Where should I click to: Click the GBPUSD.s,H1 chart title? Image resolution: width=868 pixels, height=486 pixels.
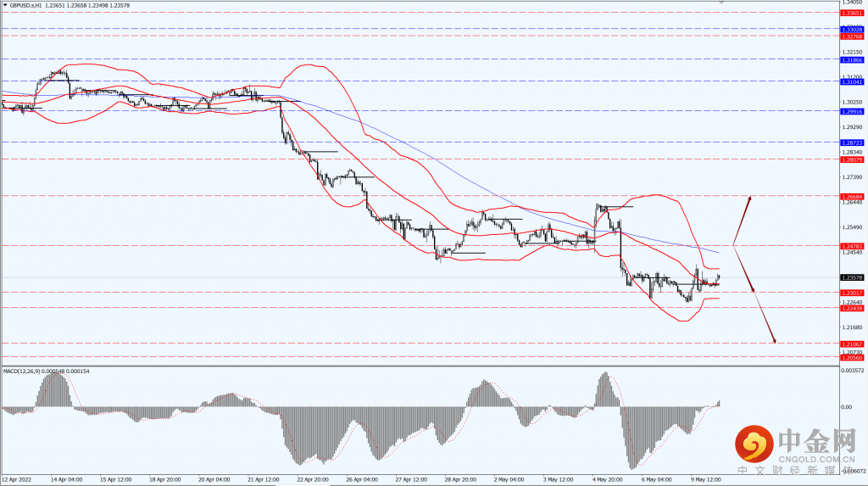click(25, 5)
